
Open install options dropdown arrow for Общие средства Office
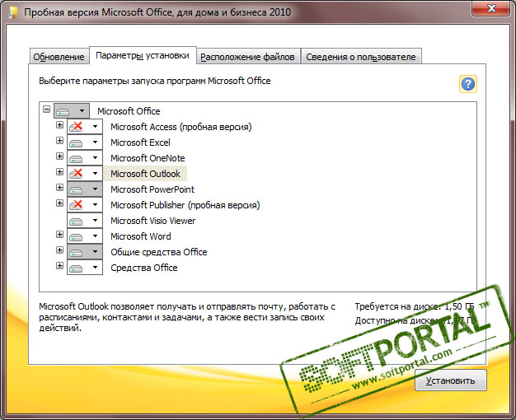tap(95, 252)
